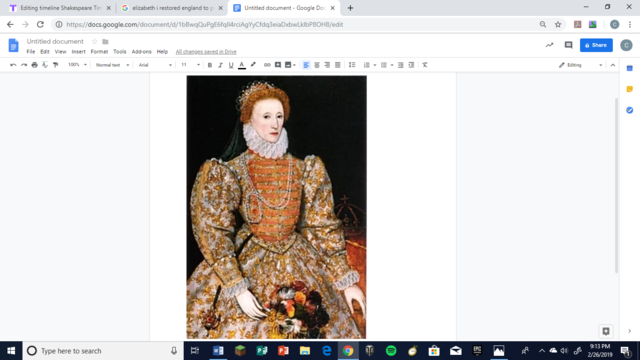Image resolution: width=640 pixels, height=360 pixels.
Task: Switch to the Editing timeline Shakespeare tab
Action: coord(60,8)
